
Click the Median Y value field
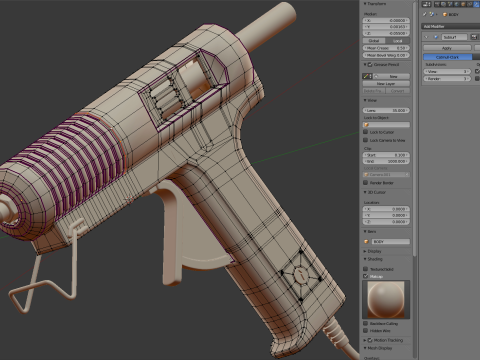(386, 27)
